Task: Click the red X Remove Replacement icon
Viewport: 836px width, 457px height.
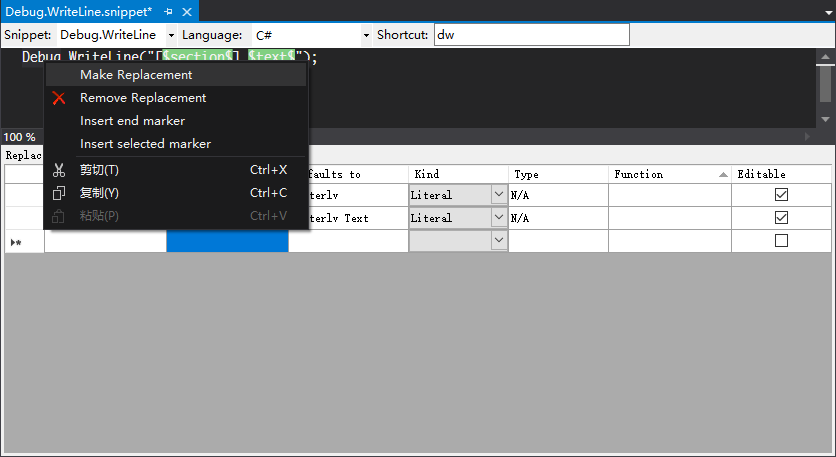Action: click(x=59, y=98)
